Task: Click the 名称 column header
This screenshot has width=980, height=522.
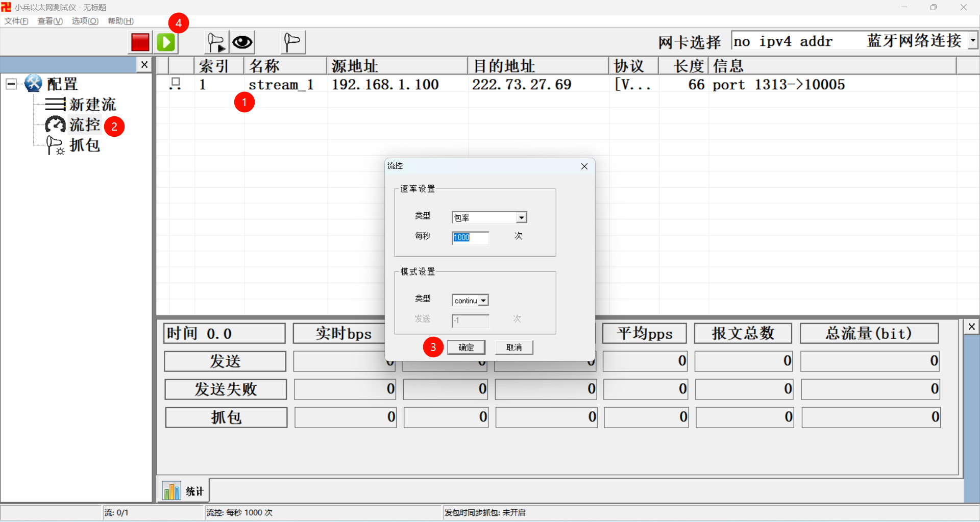Action: click(285, 66)
